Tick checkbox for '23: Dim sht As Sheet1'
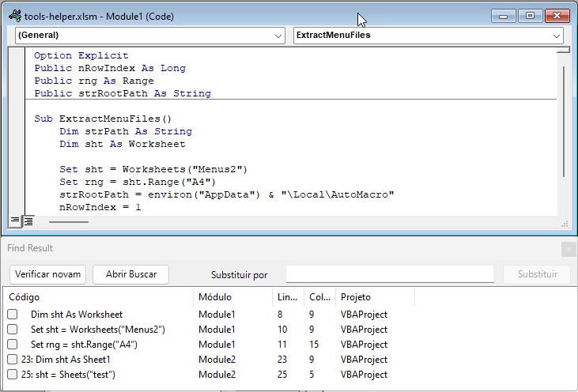The height and width of the screenshot is (392, 578). point(12,360)
